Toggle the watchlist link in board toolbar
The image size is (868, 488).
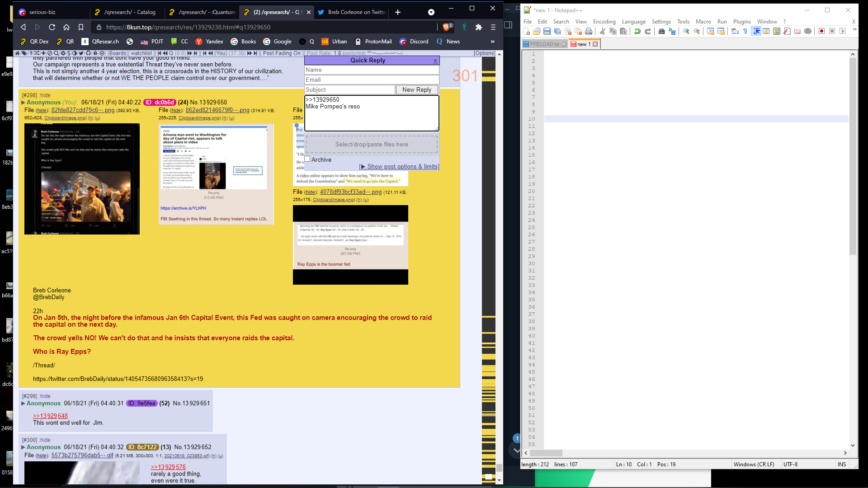point(142,53)
